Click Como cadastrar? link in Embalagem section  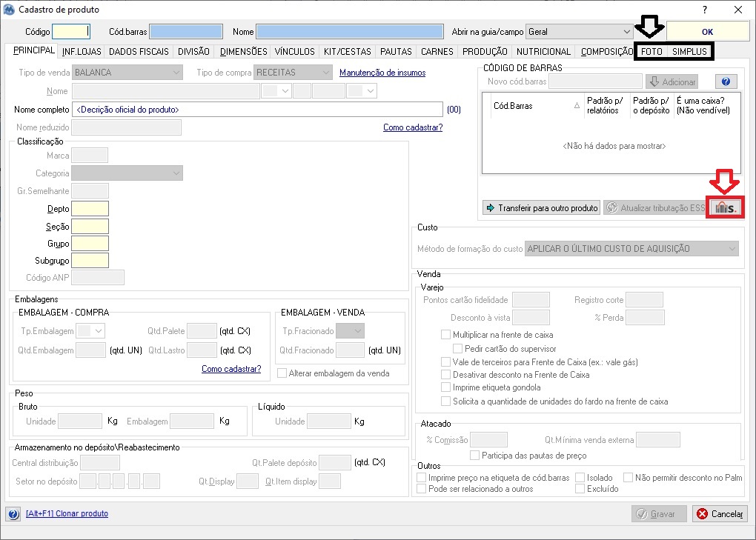click(231, 368)
